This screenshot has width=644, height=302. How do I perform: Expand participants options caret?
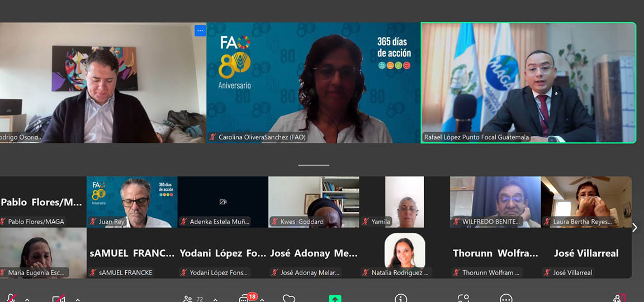[215, 300]
